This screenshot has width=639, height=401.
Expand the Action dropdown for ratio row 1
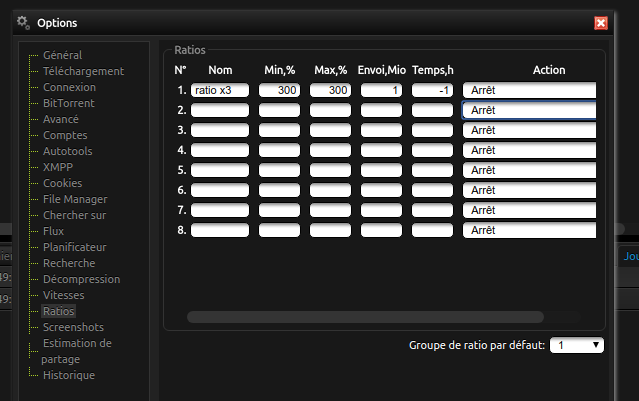click(529, 90)
